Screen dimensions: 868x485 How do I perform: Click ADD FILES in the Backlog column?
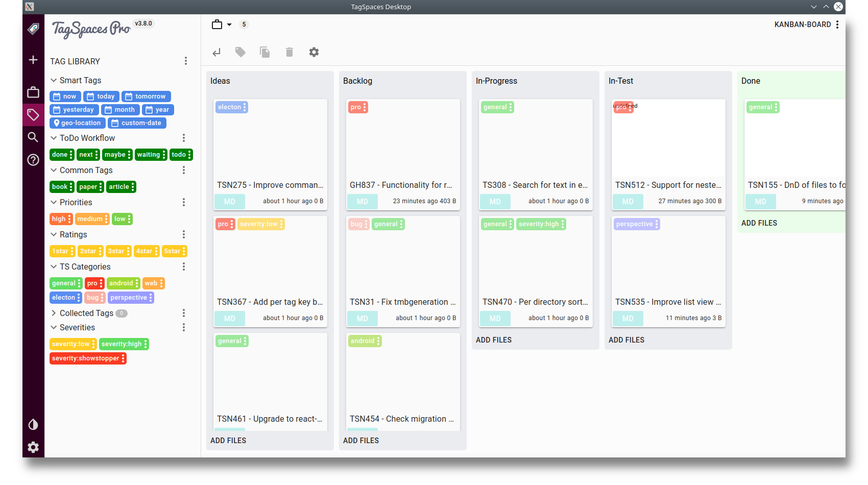coord(361,441)
